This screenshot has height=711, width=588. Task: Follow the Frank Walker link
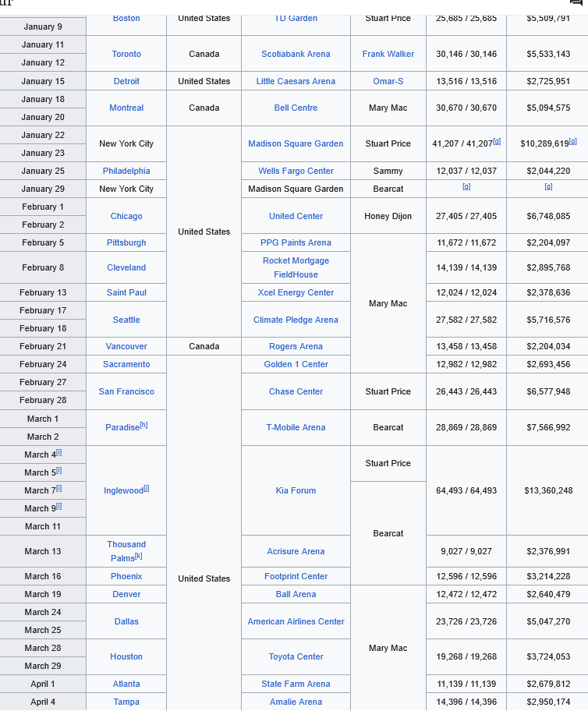click(x=388, y=54)
